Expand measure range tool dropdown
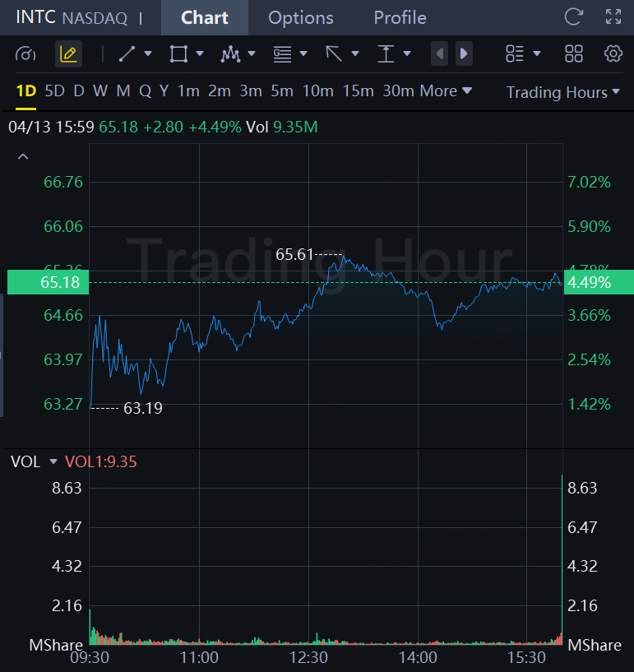 click(407, 54)
